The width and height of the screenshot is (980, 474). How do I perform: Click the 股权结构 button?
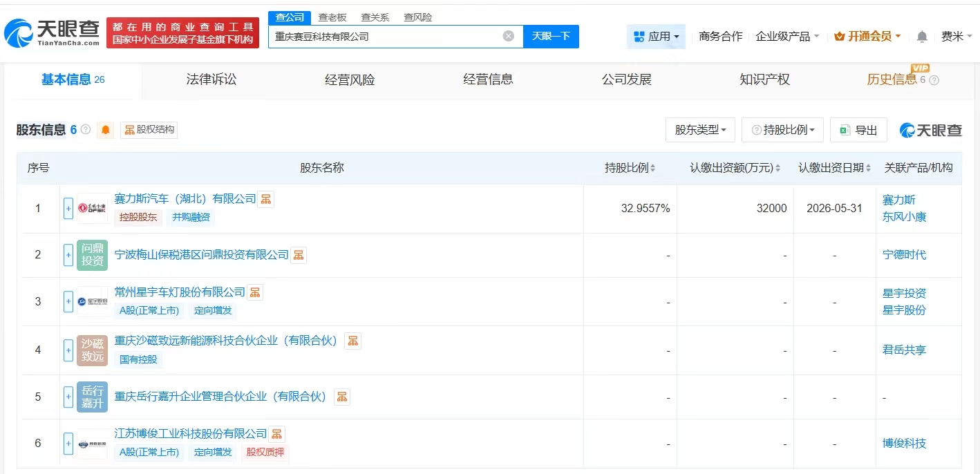149,129
